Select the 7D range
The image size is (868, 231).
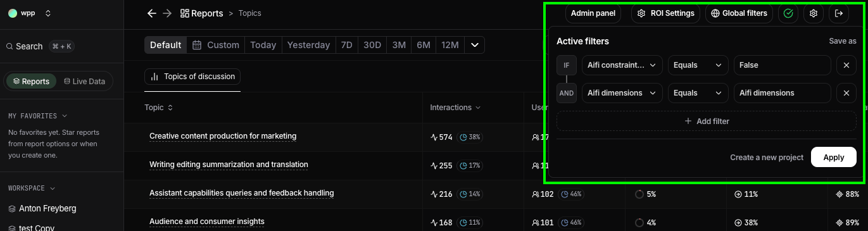tap(346, 45)
